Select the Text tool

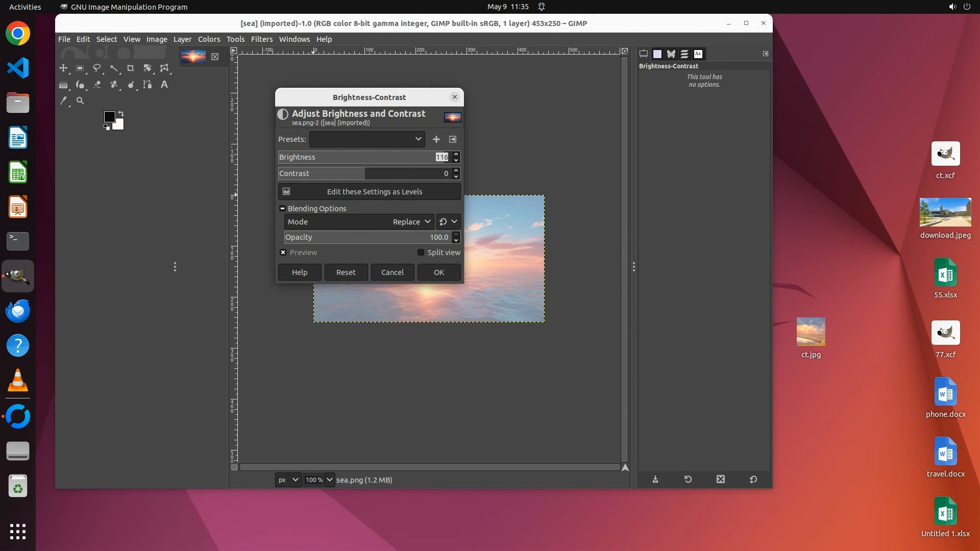click(164, 85)
